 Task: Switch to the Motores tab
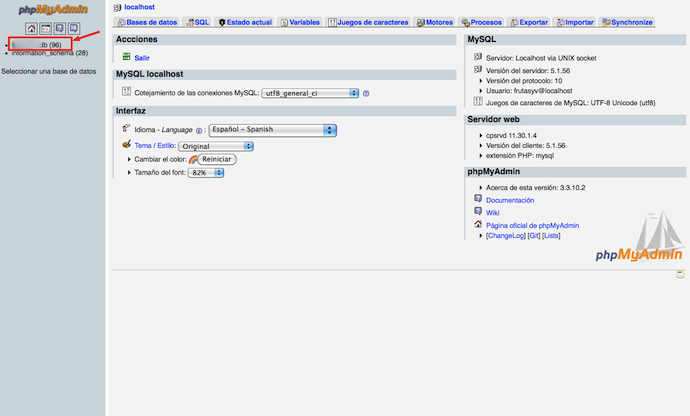tap(435, 22)
